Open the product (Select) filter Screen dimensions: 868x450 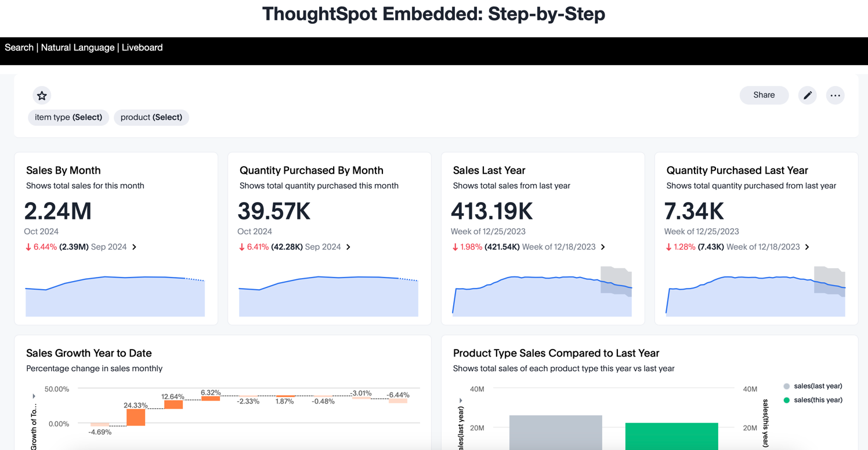pos(151,117)
